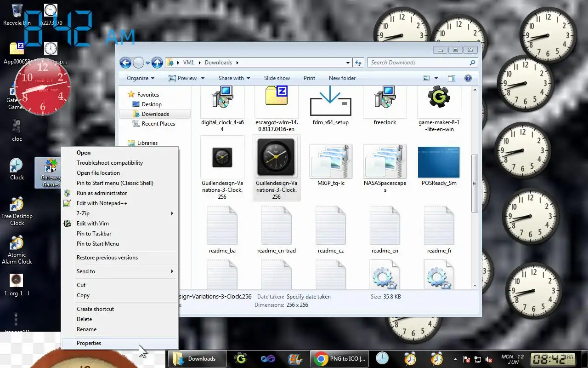Click the Slide show toolbar button
This screenshot has width=588, height=368.
click(277, 78)
